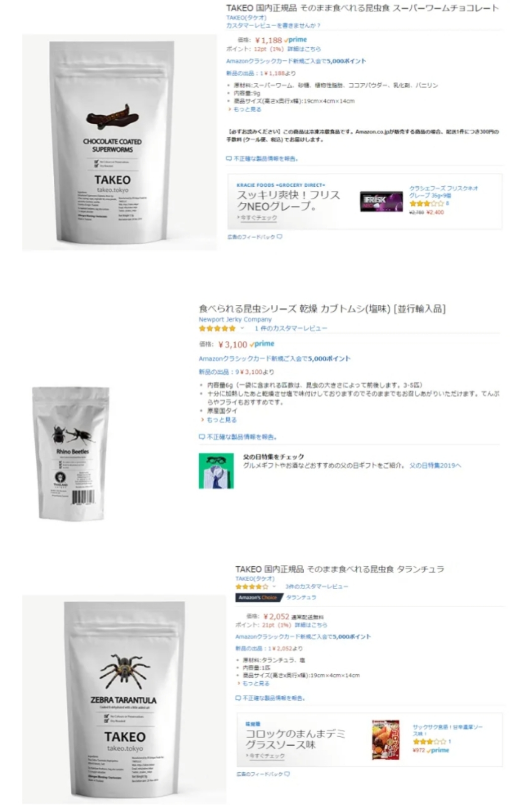Open the Rhino Beetles package image
532x805 pixels.
click(71, 453)
